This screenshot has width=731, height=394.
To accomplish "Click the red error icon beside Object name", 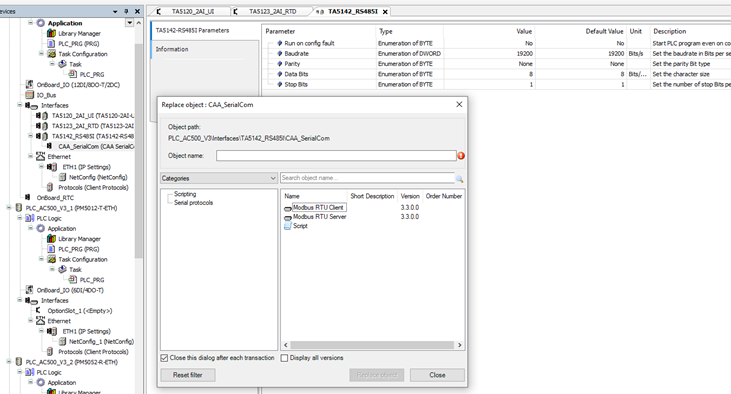I will [461, 156].
